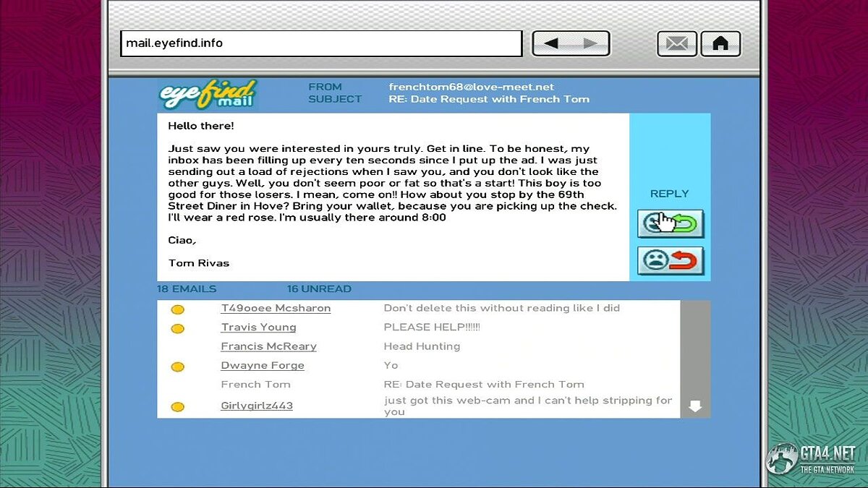Screen dimensions: 868x488
Task: Select French Tom entry in email list
Action: pyautogui.click(x=255, y=385)
